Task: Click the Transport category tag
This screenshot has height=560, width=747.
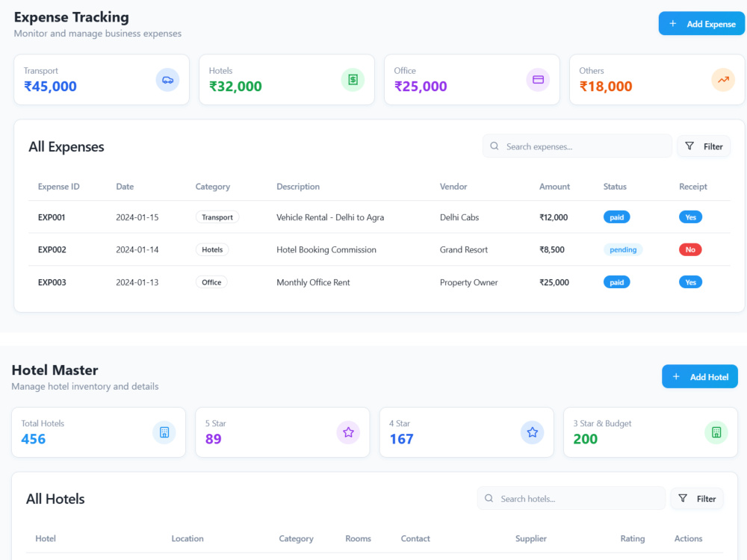Action: 217,217
